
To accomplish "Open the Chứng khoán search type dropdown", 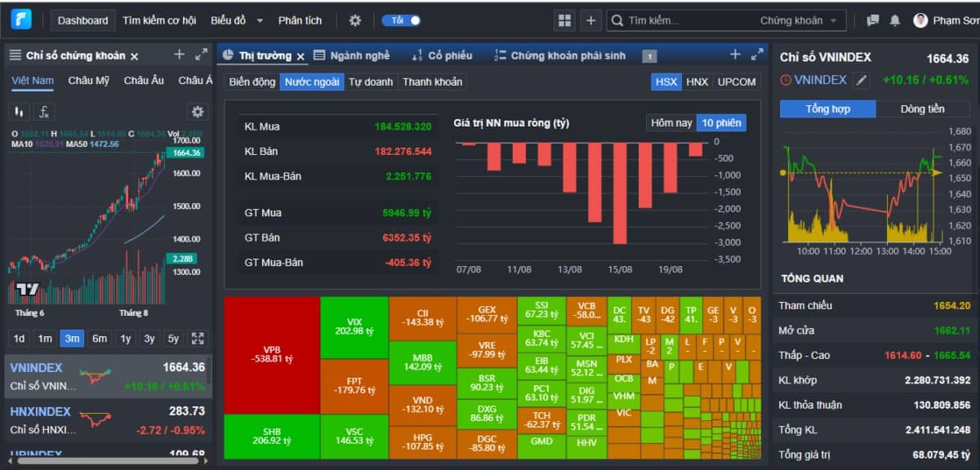I will 798,20.
